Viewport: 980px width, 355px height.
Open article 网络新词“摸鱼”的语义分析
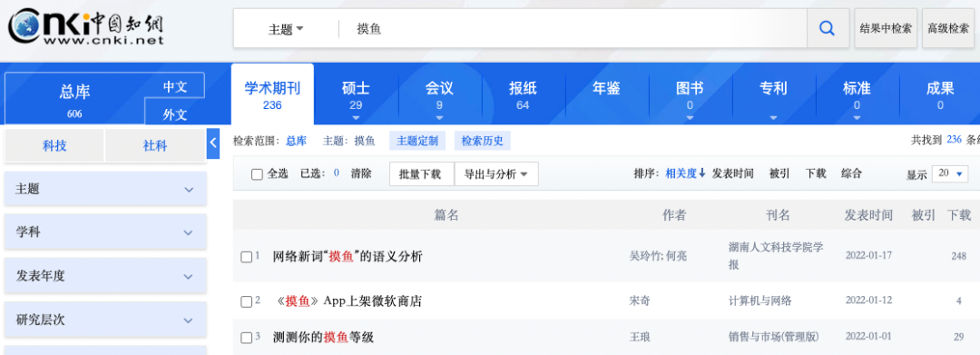pos(348,256)
